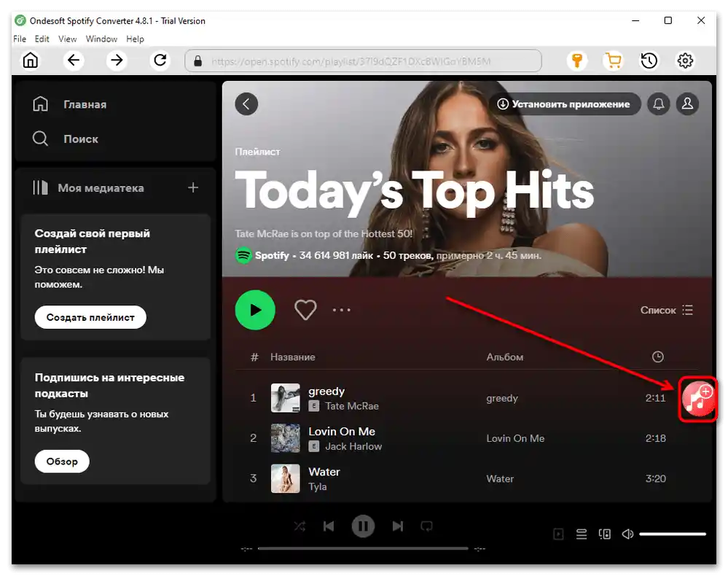Click the Spotify address bar URL field
728x576 pixels.
coord(363,61)
